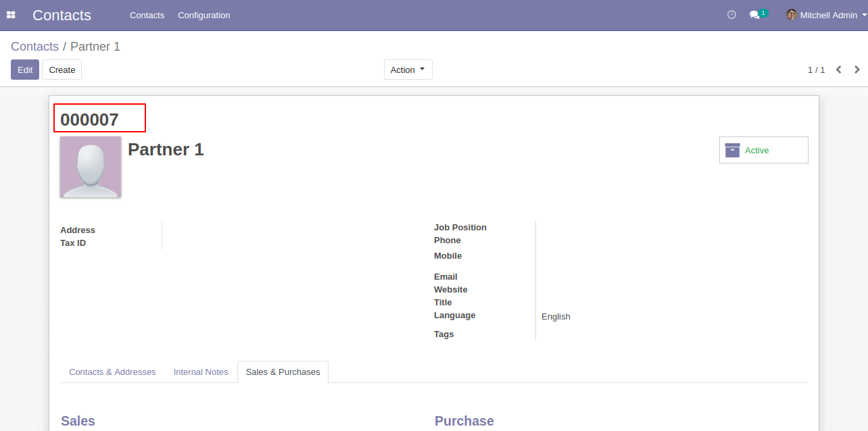This screenshot has width=868, height=431.
Task: Click Mitchell Admin's avatar picture
Action: pyautogui.click(x=792, y=15)
